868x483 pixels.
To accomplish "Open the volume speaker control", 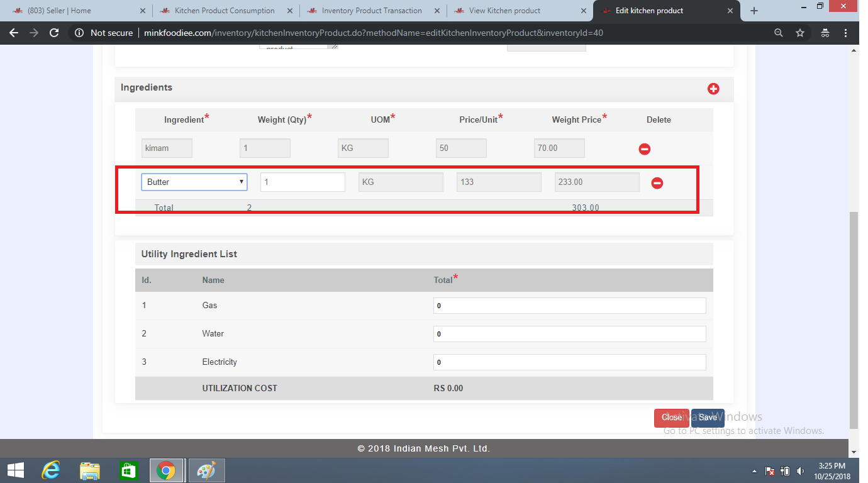I will (x=800, y=471).
